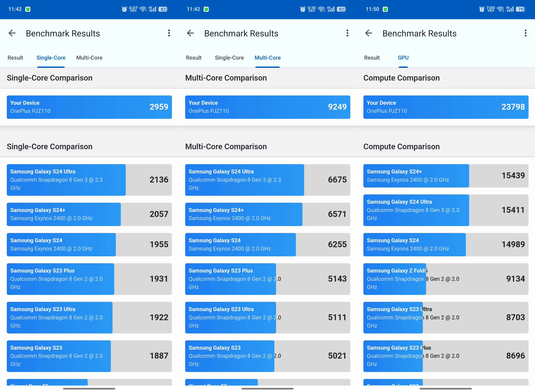Select Galaxy S23 Plus row scoring 1931
The image size is (535, 392).
tap(89, 279)
